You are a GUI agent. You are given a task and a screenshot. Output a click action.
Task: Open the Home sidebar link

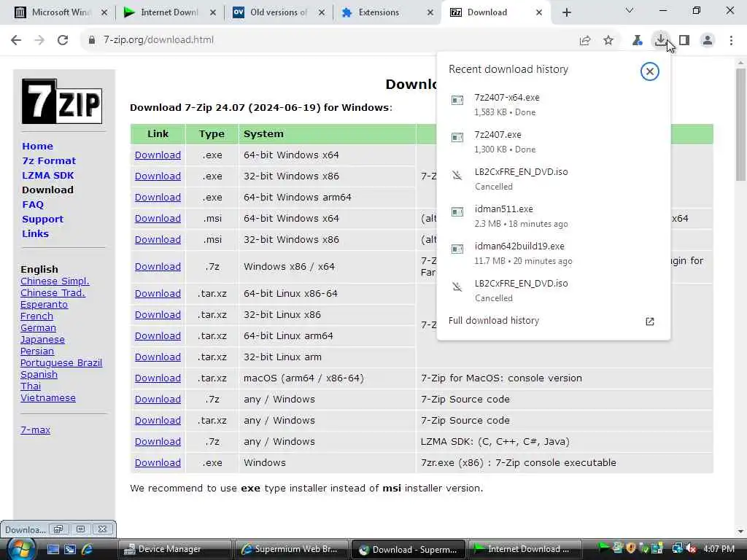(37, 146)
